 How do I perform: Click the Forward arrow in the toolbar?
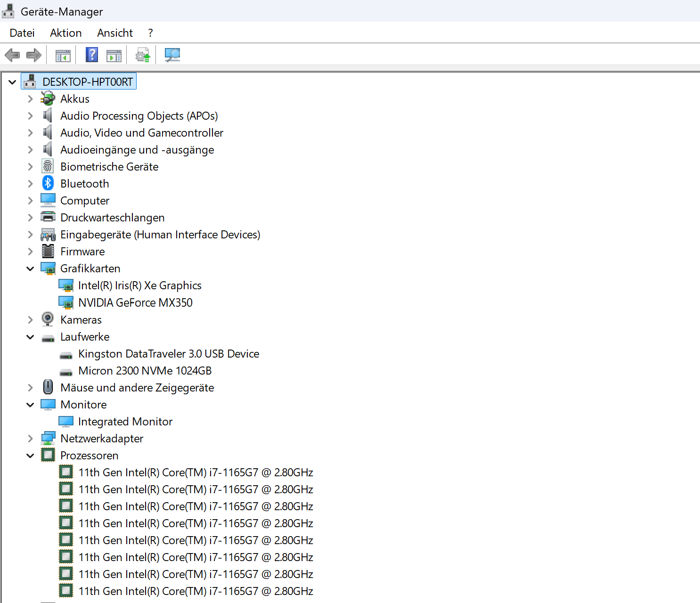pos(34,55)
